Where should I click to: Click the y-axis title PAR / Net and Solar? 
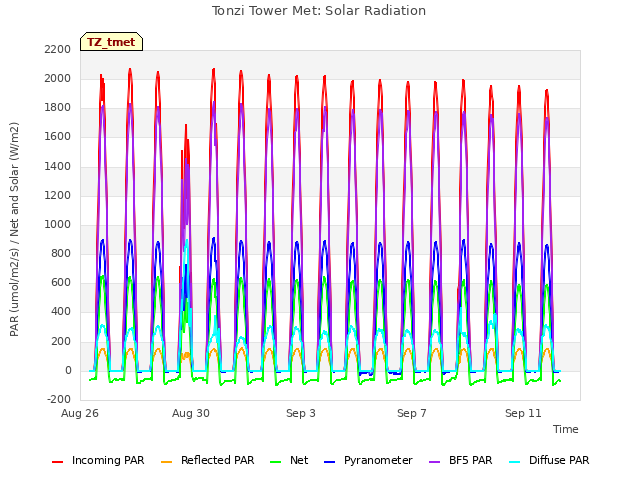pyautogui.click(x=14, y=229)
